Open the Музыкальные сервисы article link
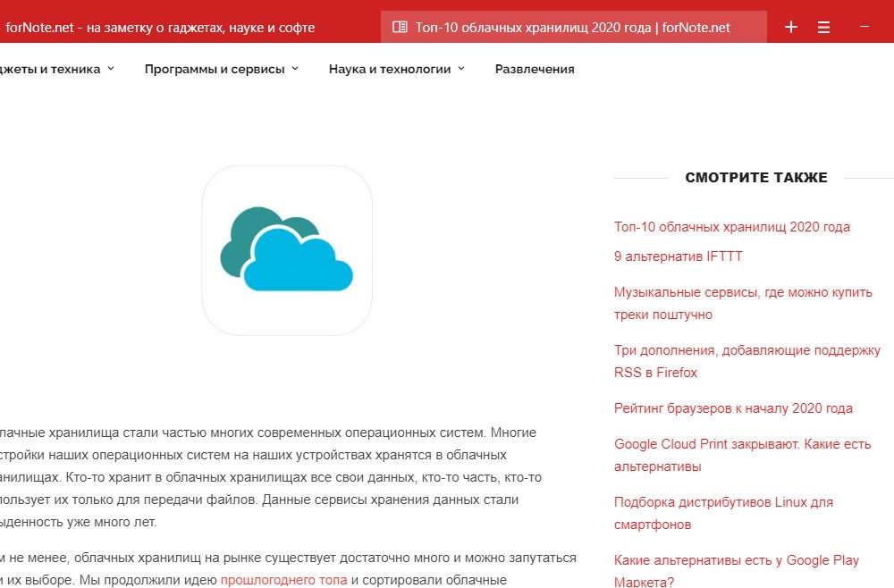The height and width of the screenshot is (588, 894). point(742,292)
